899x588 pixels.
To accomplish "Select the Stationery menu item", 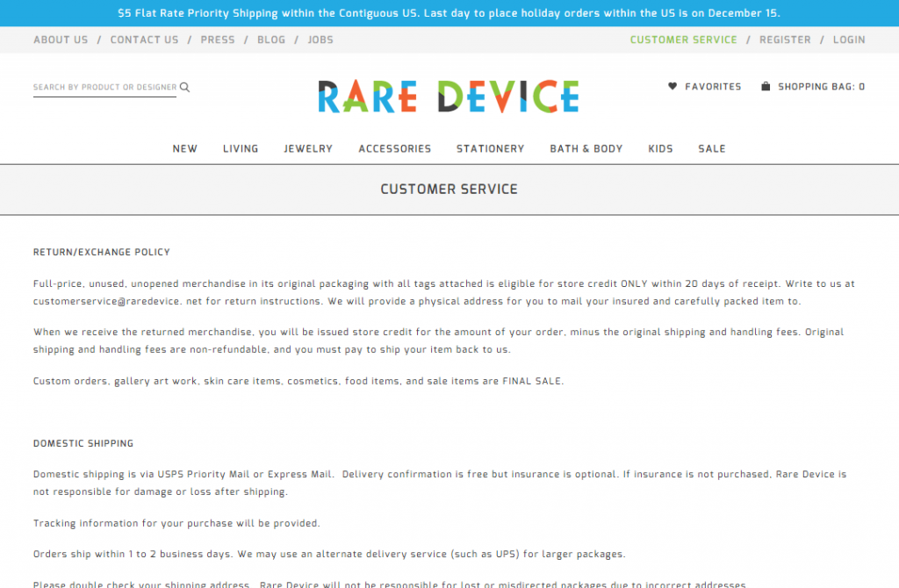I will (490, 148).
